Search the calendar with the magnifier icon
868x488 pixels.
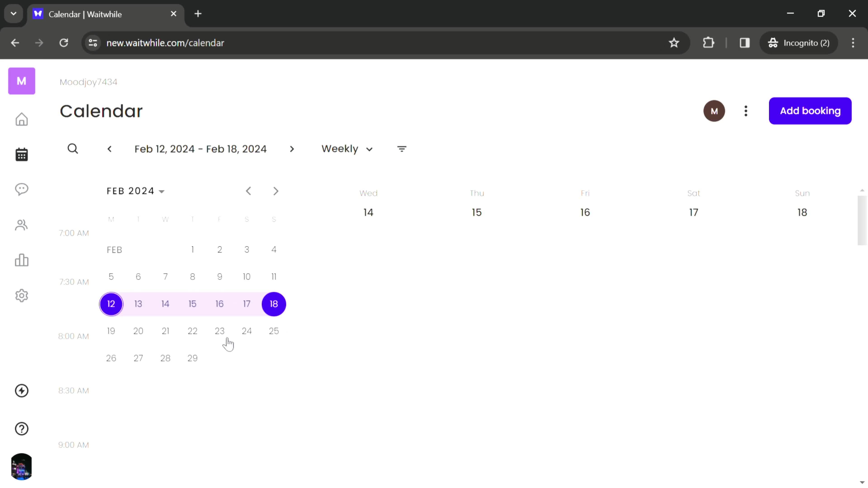point(73,148)
